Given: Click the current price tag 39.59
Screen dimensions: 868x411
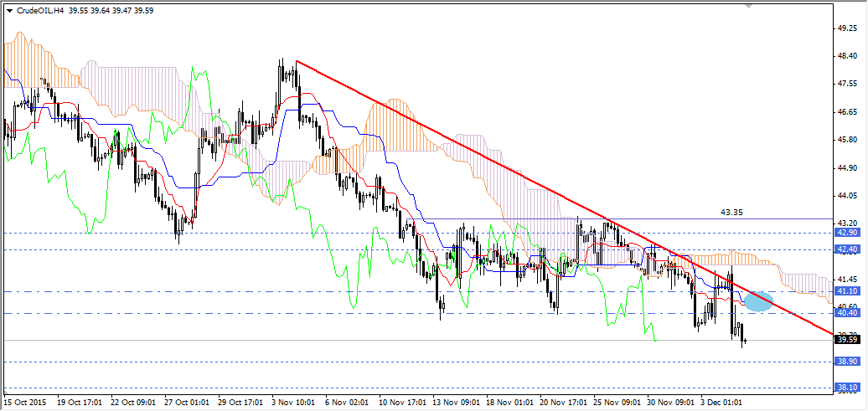Looking at the screenshot, I should pos(848,340).
